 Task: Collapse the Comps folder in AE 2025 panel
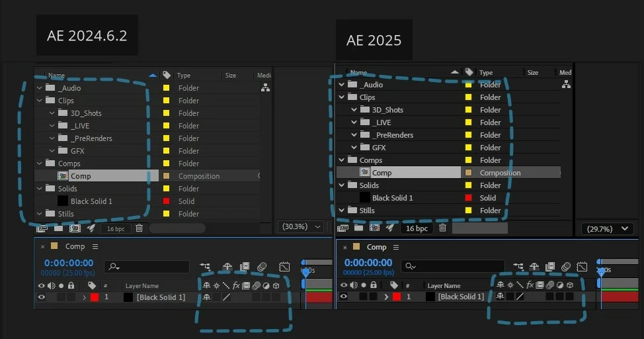pos(341,160)
